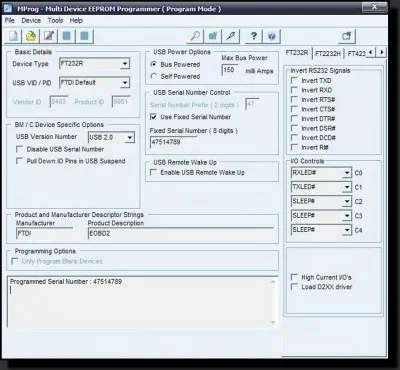Click the Programmed Serial Number log line

66,282
